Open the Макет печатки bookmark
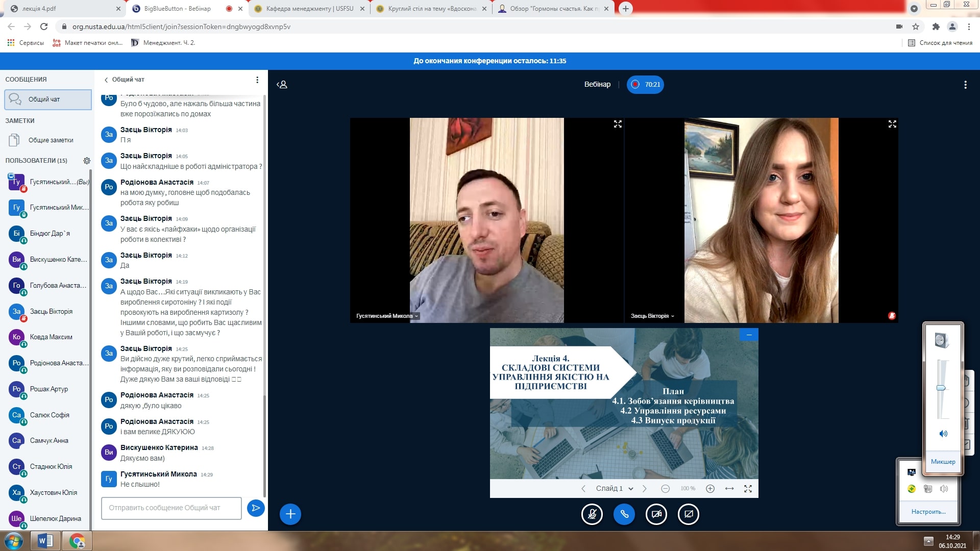980x551 pixels. (x=88, y=43)
